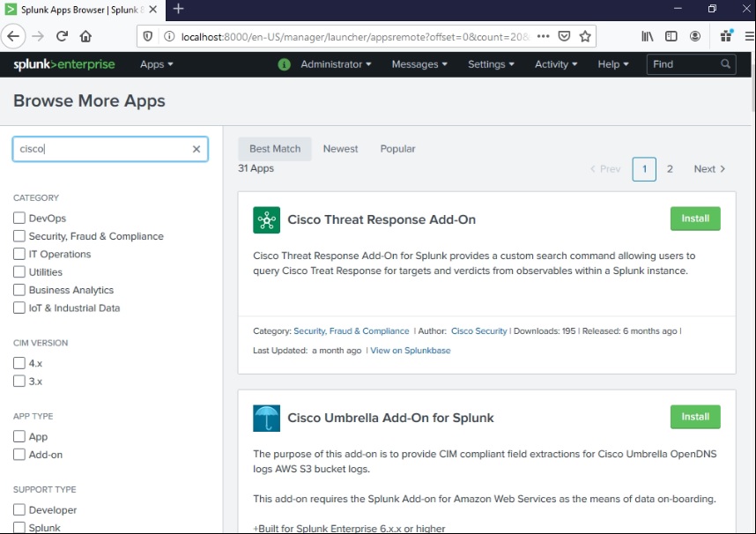Viewport: 756px width, 534px height.
Task: Click the browser address bar URL
Action: tap(355, 37)
